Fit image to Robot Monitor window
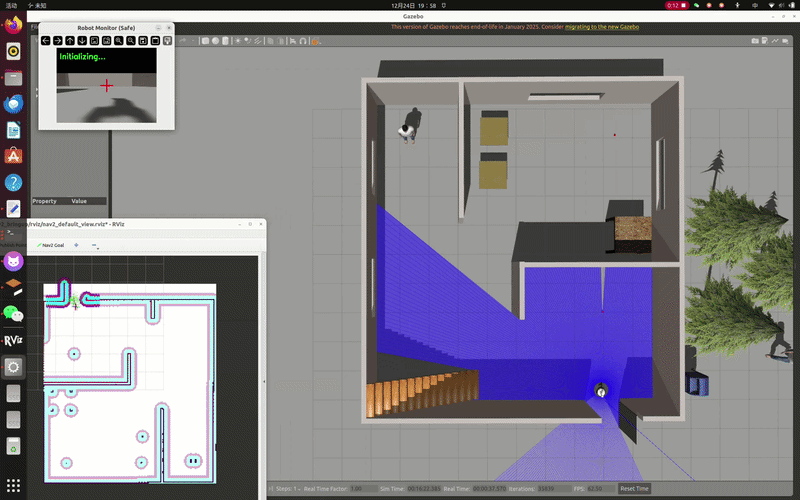The image size is (800, 500). pyautogui.click(x=107, y=40)
